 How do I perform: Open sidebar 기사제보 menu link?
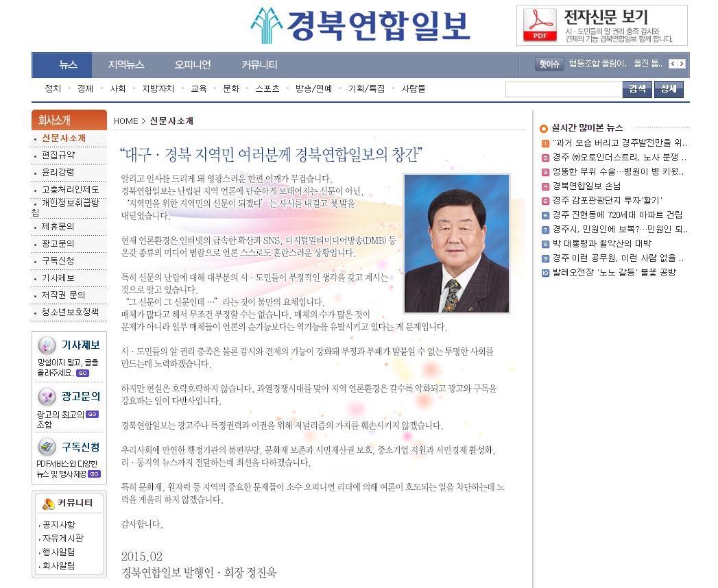tap(58, 278)
